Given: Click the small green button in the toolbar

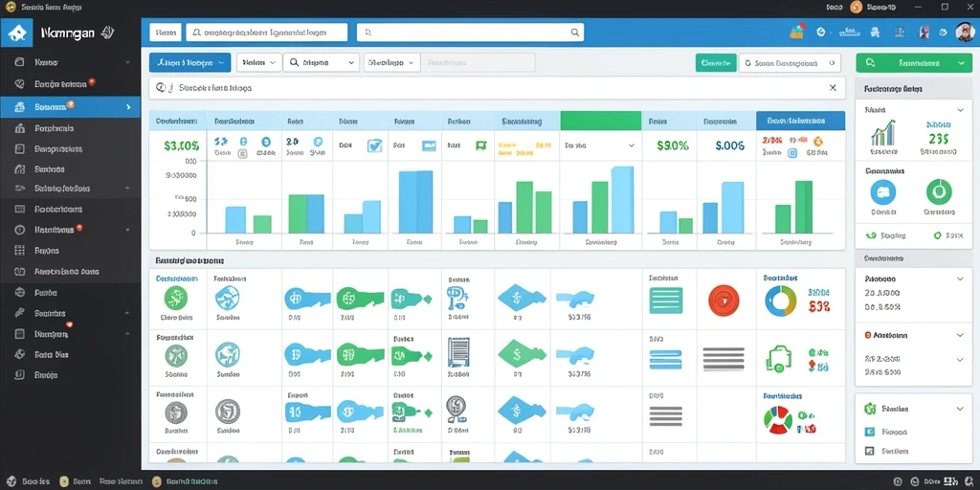Looking at the screenshot, I should (x=716, y=62).
